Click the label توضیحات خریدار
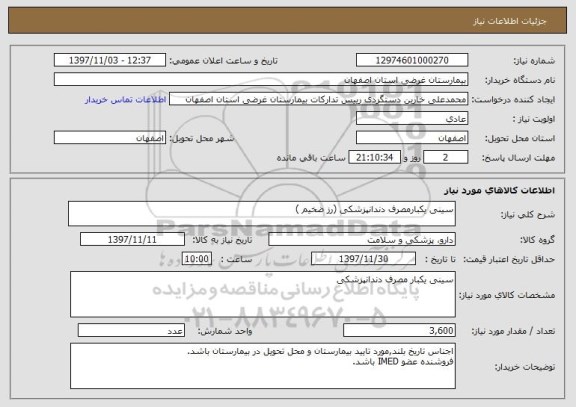Image resolution: width=576 pixels, height=407 pixels. point(525,367)
